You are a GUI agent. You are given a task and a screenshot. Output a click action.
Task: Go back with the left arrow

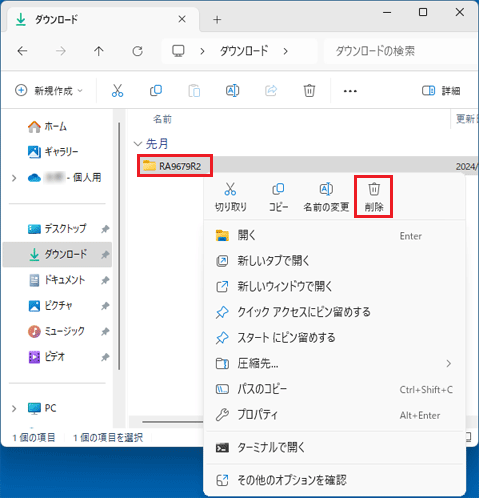pos(22,51)
